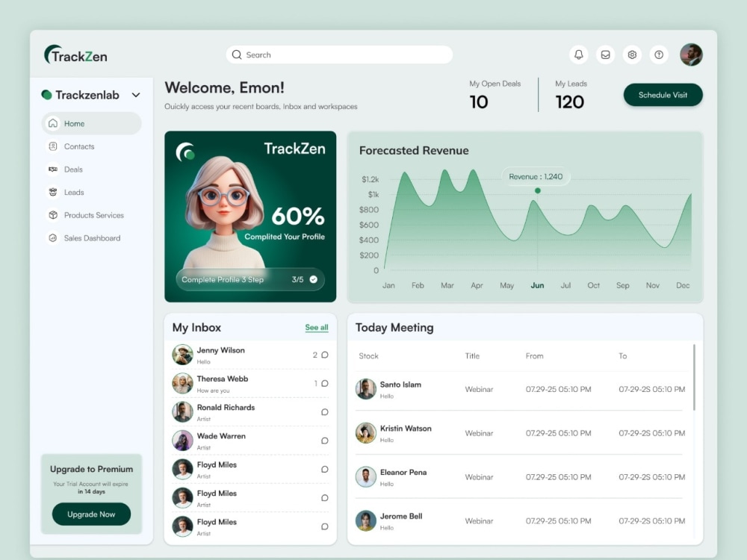This screenshot has height=560, width=747.
Task: Click the Complete Profile 3 Step progress bar
Action: (250, 279)
